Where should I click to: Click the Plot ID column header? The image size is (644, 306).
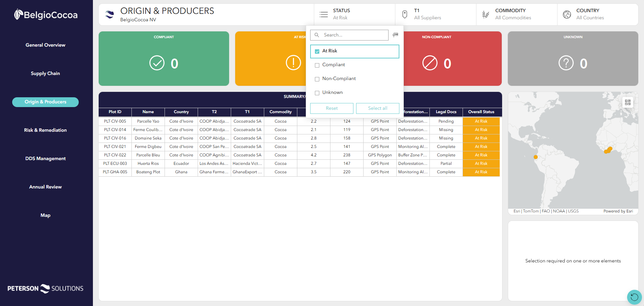[x=115, y=112]
